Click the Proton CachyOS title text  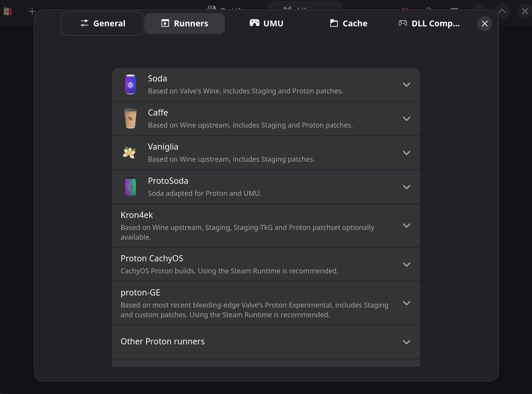152,259
